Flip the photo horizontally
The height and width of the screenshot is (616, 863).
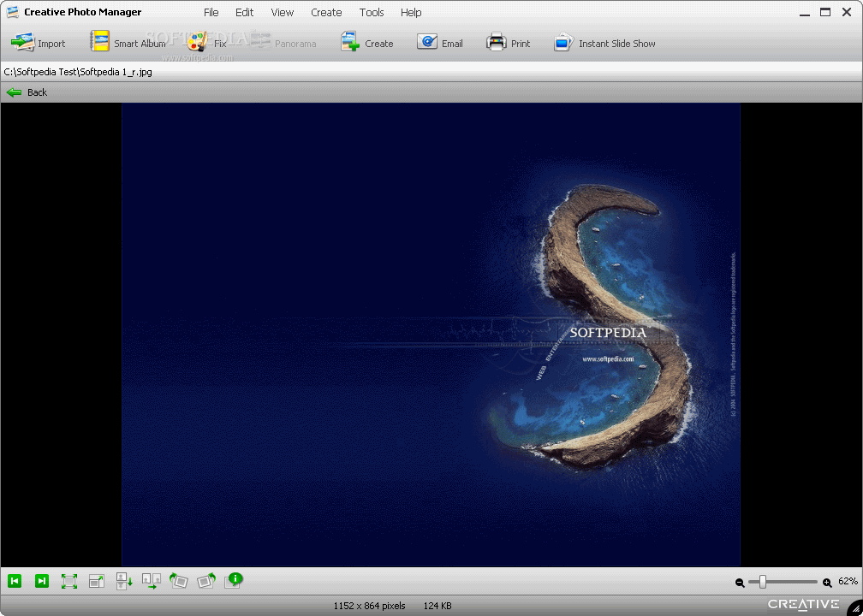tap(152, 582)
